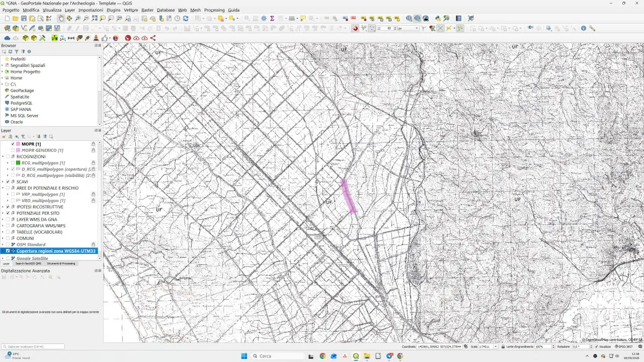Screen dimensions: 644x362
Task: Click the pink MOPR layer color swatch
Action: (x=18, y=144)
